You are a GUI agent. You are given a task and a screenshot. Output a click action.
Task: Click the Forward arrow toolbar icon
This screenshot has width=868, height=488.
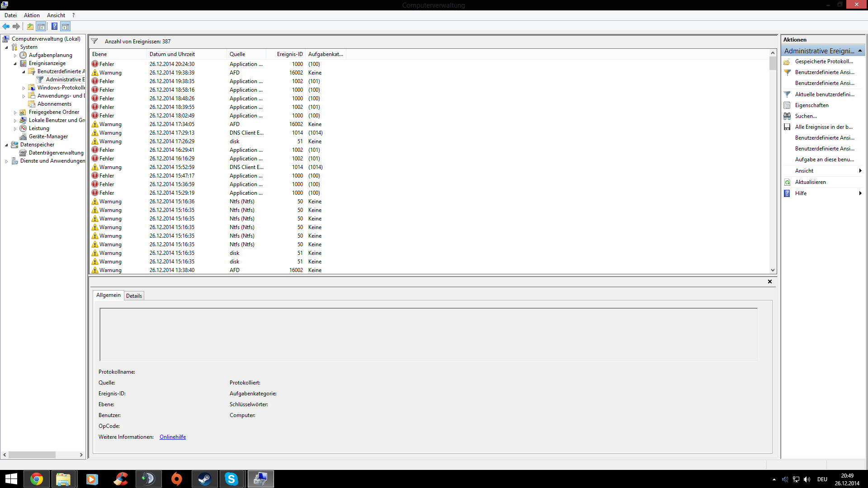point(16,26)
